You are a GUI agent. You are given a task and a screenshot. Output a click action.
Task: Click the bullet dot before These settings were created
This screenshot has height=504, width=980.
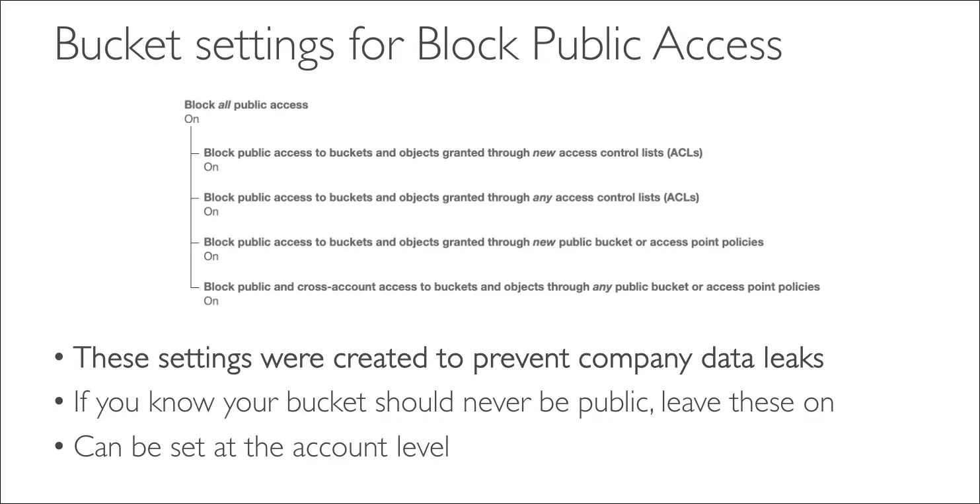tap(59, 359)
